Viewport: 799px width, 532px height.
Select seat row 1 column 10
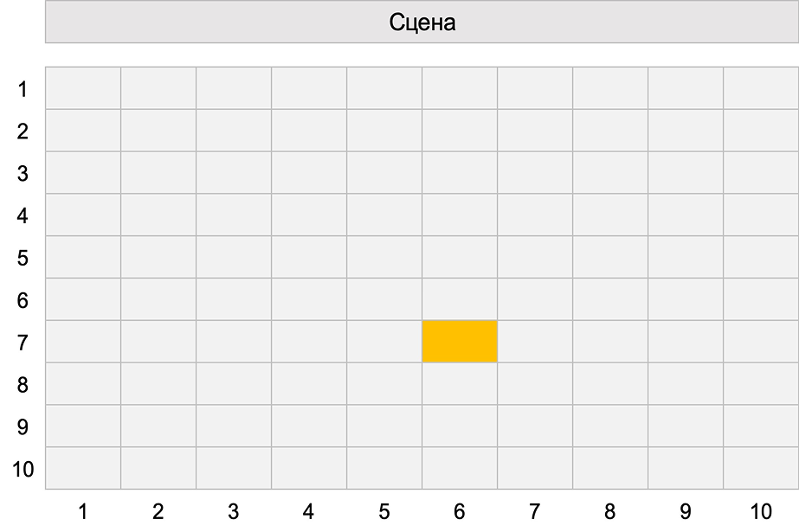pos(760,88)
